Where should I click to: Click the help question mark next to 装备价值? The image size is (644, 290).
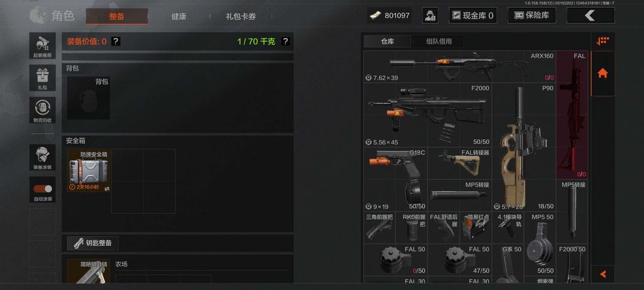(x=116, y=41)
